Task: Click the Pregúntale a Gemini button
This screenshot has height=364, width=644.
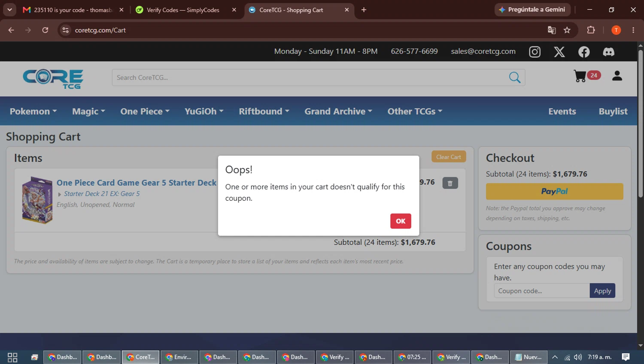Action: [532, 9]
